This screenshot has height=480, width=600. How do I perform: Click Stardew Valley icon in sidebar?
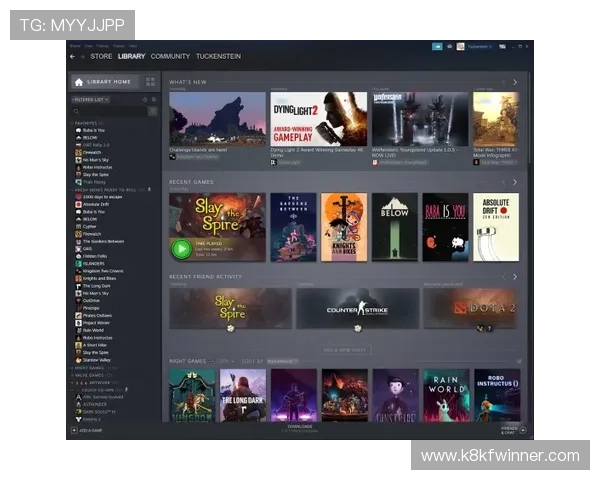(x=78, y=360)
